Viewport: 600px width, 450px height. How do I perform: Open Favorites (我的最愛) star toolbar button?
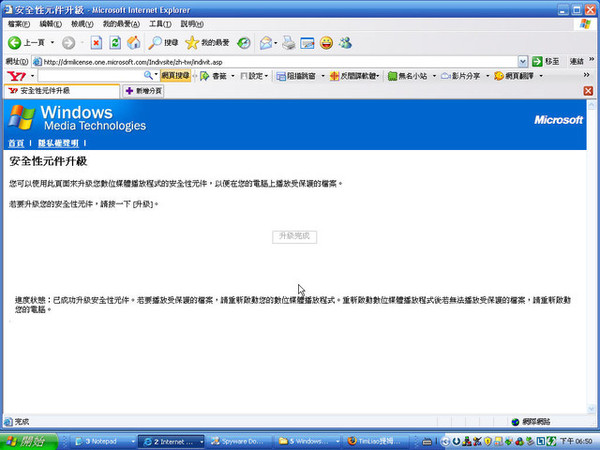coord(207,43)
